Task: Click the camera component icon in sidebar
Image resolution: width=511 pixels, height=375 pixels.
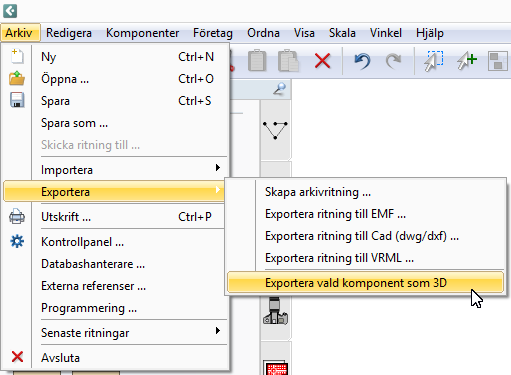Action: pyautogui.click(x=275, y=311)
